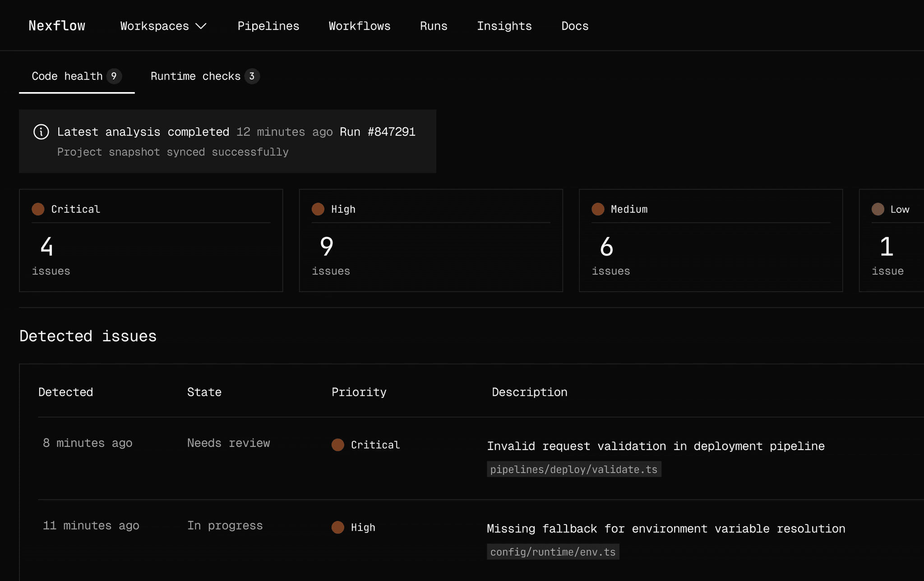Click the High priority dot in second issue row
The image size is (924, 581).
point(338,527)
